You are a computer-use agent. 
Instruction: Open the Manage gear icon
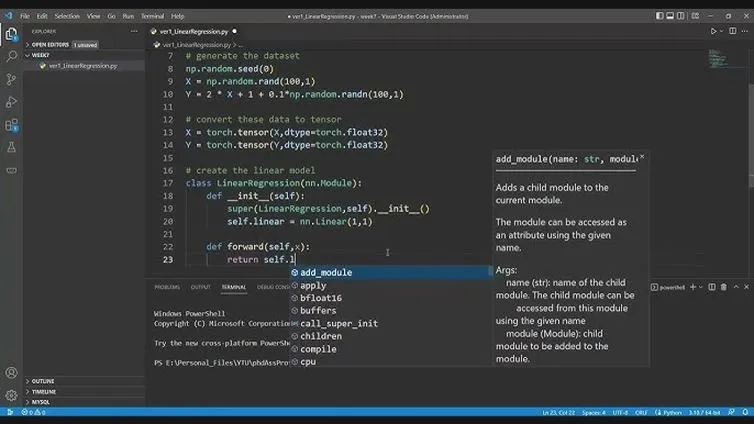click(11, 395)
